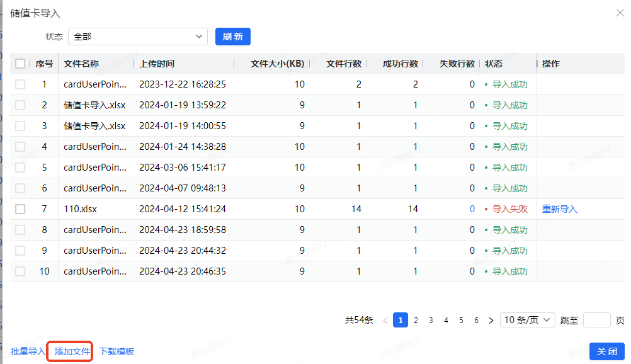Expand the 10 条/页 page size selector
The width and height of the screenshot is (631, 364).
pos(528,320)
